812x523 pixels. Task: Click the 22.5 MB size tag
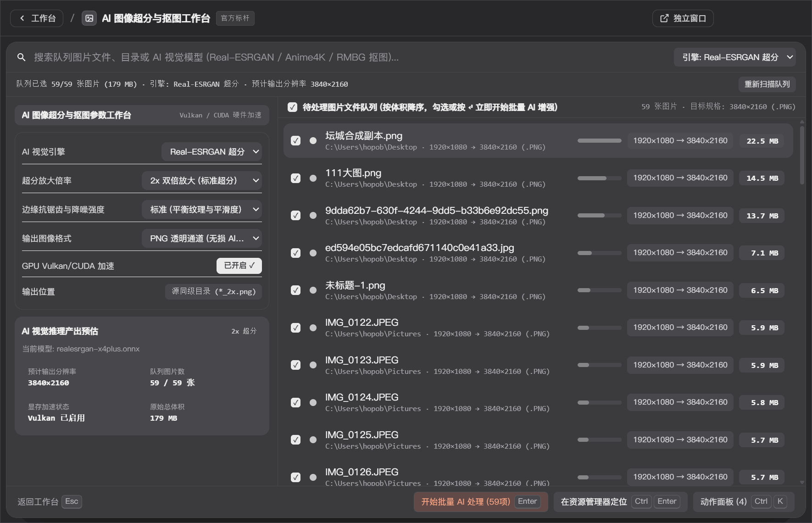(762, 141)
